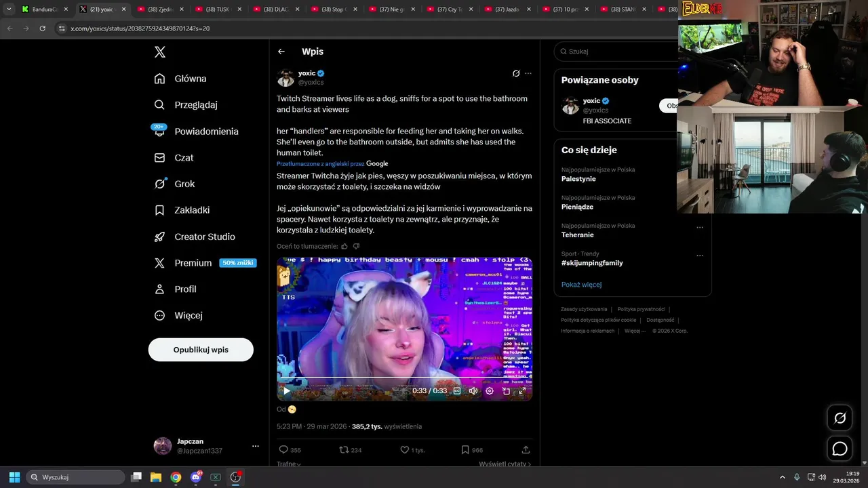Screen dimensions: 868x488
Task: Open Zasady użytkowania footer link
Action: (584, 309)
